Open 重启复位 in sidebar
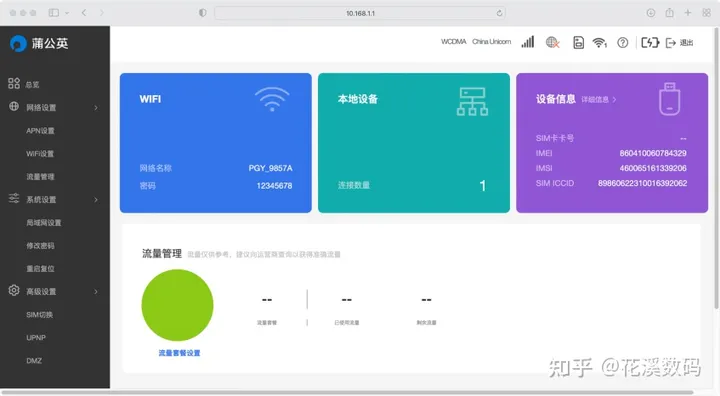Image resolution: width=720 pixels, height=396 pixels. tap(40, 268)
